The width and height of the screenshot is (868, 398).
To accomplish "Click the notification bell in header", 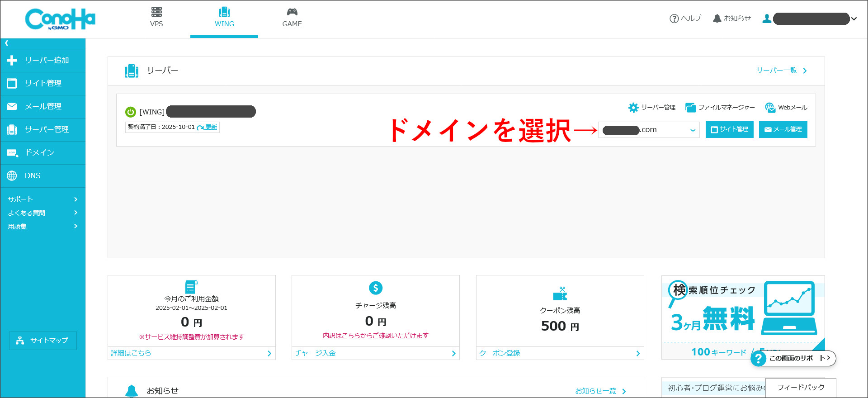I will [717, 19].
